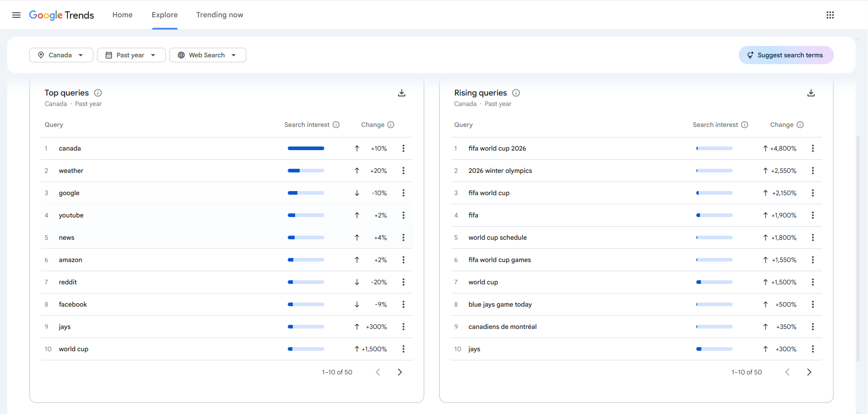The image size is (868, 414).
Task: Click the +4,800% change value
Action: tap(783, 148)
